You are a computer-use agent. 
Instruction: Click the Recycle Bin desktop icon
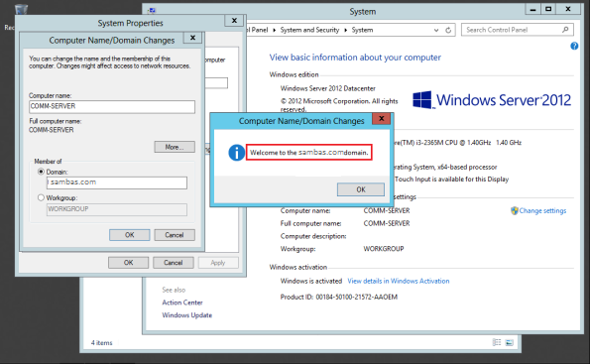pos(21,10)
